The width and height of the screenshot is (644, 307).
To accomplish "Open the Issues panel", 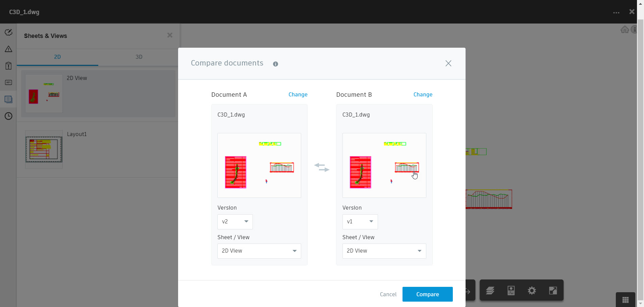I will 8,49.
